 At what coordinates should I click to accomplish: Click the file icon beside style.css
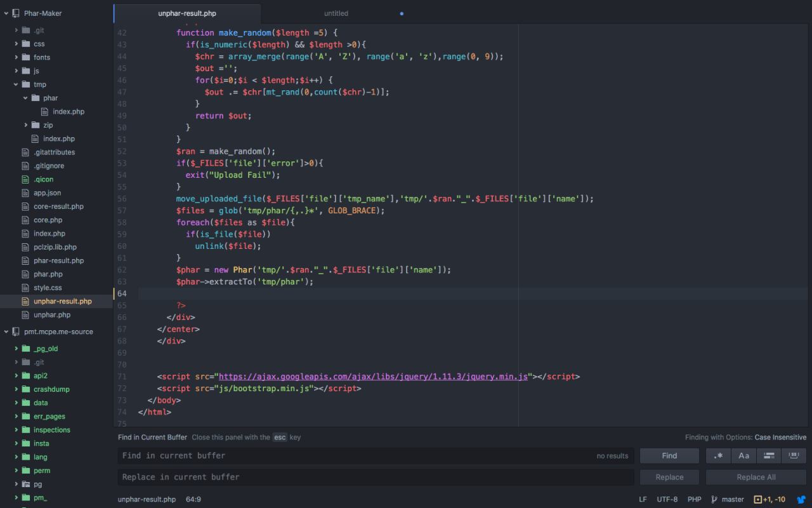tap(26, 288)
